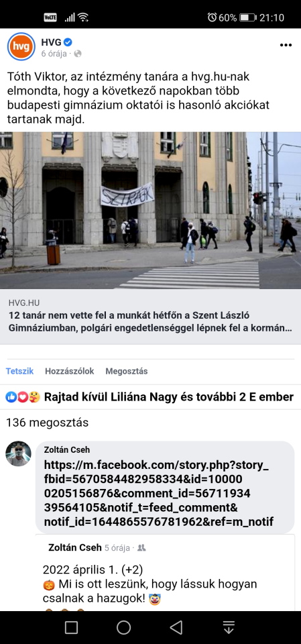
Task: Toggle the Tetszik like button
Action: click(19, 371)
